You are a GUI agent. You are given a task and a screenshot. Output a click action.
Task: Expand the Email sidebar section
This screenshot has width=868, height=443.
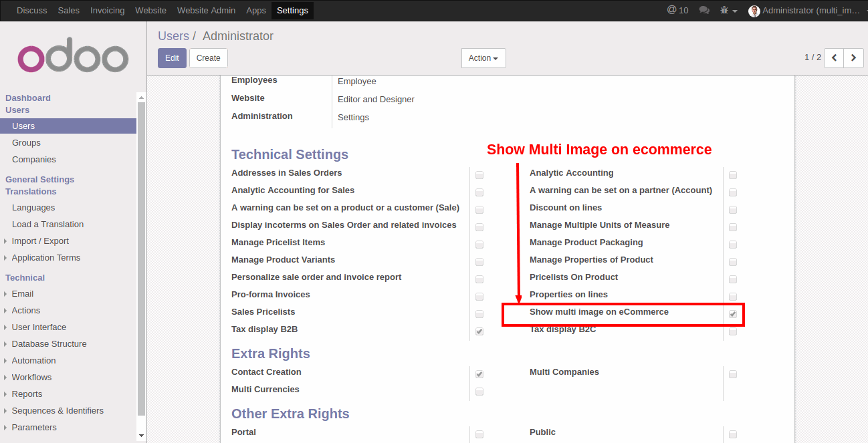pos(23,294)
